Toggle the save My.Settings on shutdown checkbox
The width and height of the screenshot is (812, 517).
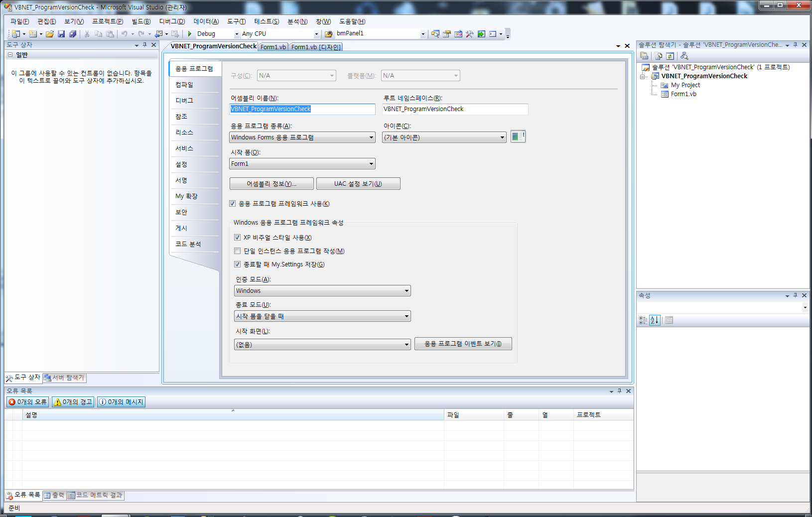tap(238, 264)
